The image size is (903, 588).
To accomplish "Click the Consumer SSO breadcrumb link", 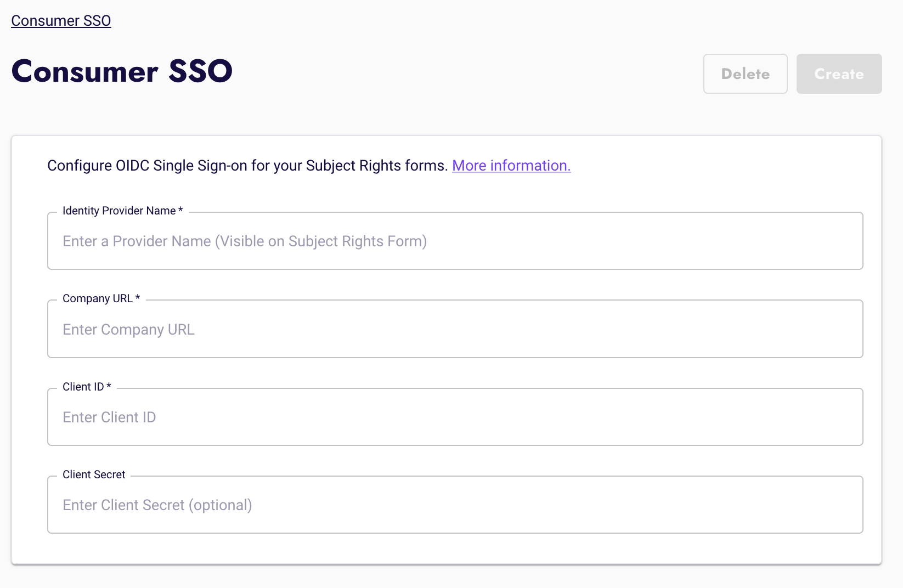I will coord(61,20).
